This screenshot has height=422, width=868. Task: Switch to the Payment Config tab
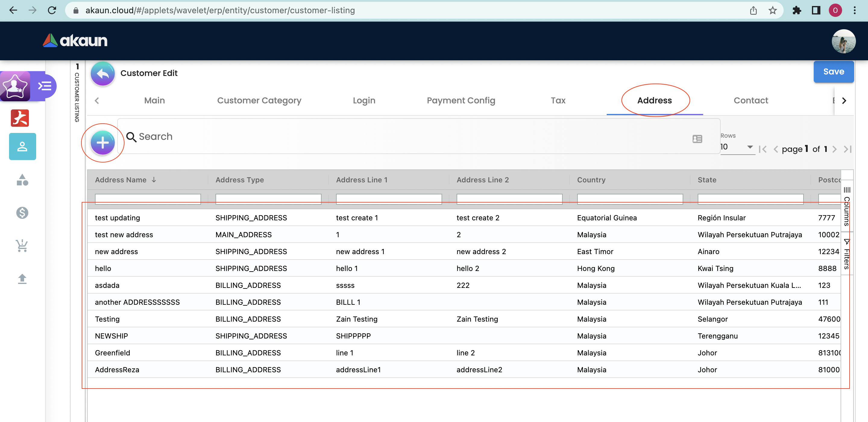click(461, 100)
